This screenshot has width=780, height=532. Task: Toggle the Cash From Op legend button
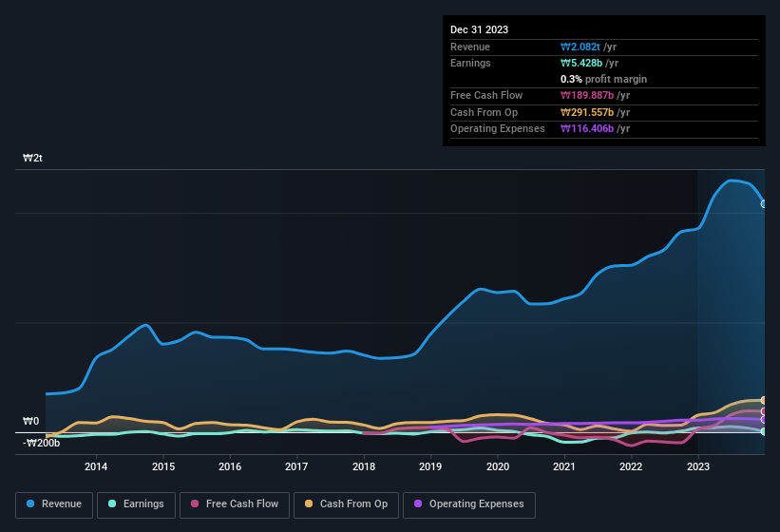coord(346,504)
